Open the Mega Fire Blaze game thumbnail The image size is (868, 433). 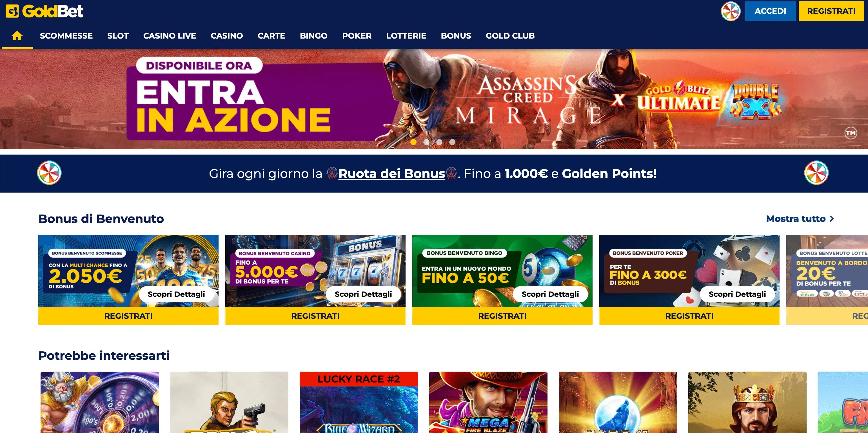coord(488,402)
